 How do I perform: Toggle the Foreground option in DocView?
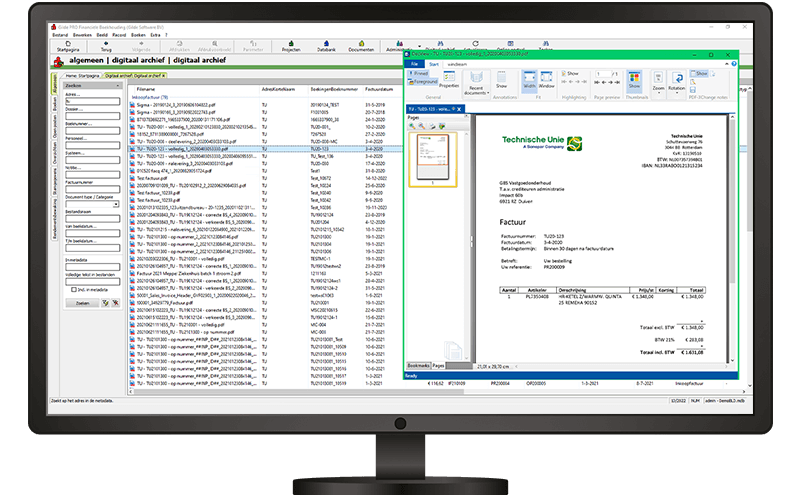pyautogui.click(x=422, y=82)
